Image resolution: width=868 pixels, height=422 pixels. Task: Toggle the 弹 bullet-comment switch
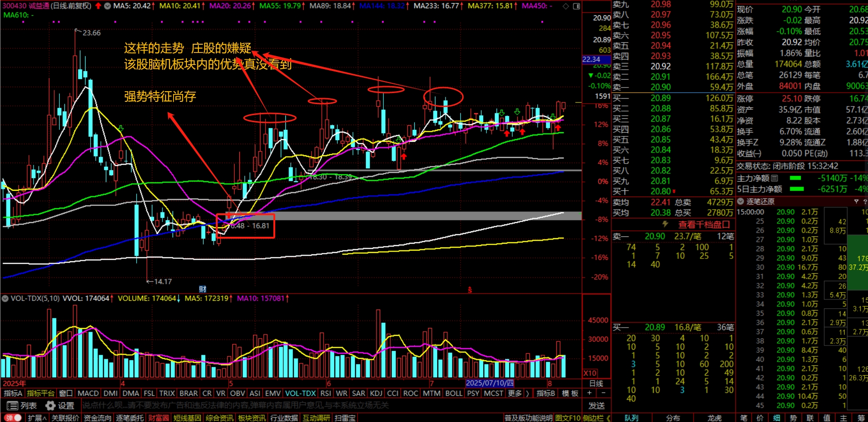click(x=13, y=418)
